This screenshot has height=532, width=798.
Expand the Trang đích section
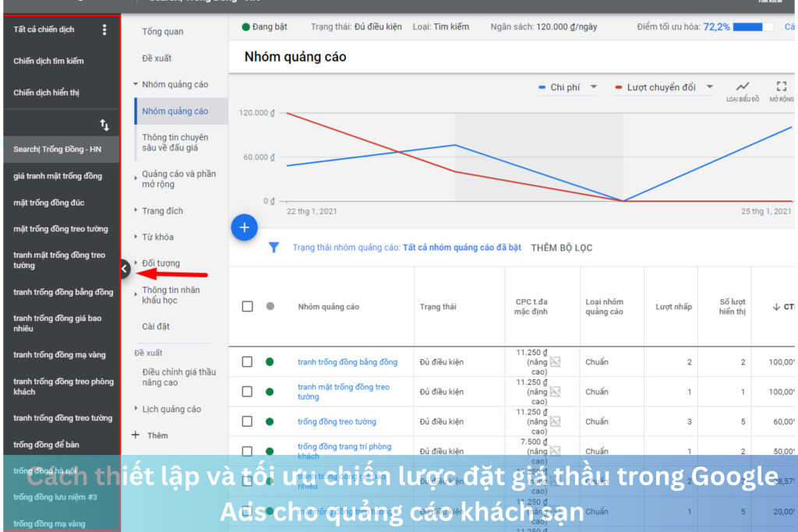point(136,210)
